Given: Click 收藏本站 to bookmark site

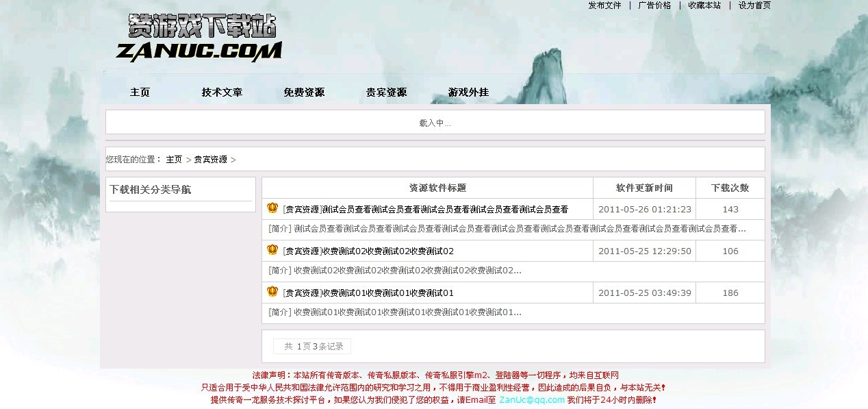Looking at the screenshot, I should pos(704,5).
